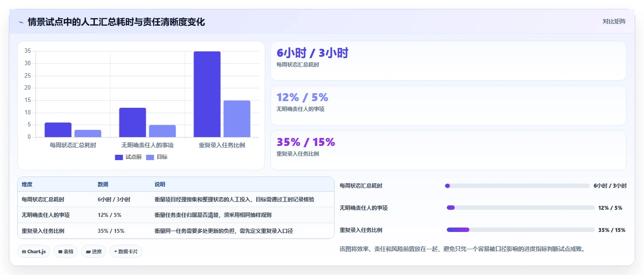This screenshot has height=275, width=644.
Task: Click table cell 重复录入任务比例
Action: click(x=43, y=231)
